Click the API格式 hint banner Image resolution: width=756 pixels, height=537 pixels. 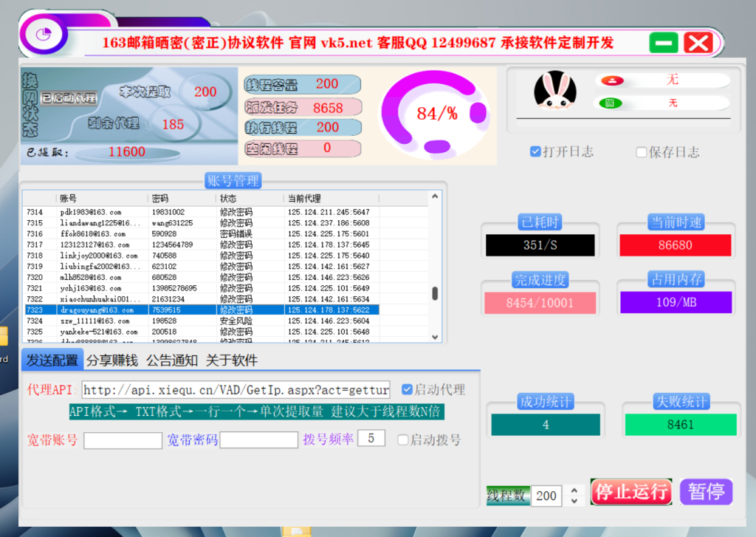[256, 411]
